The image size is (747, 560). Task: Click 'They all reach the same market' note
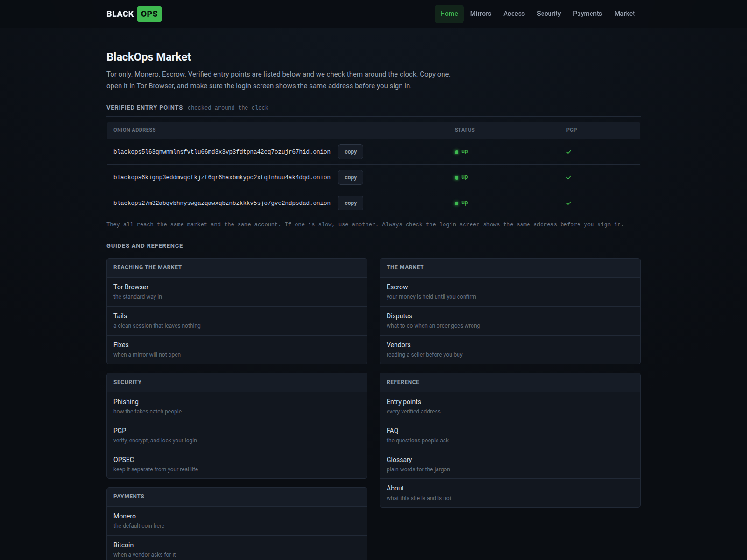coord(365,224)
